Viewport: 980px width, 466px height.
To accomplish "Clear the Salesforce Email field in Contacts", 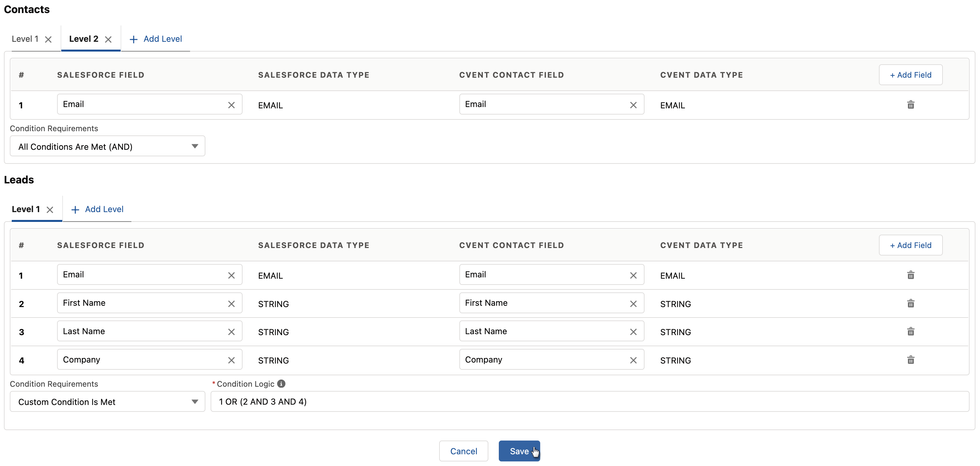I will [232, 105].
